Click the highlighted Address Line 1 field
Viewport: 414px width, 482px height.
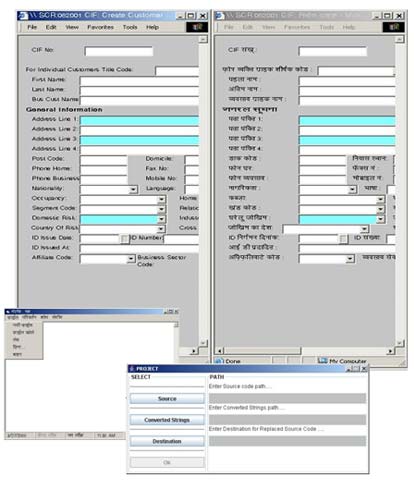[x=139, y=121]
